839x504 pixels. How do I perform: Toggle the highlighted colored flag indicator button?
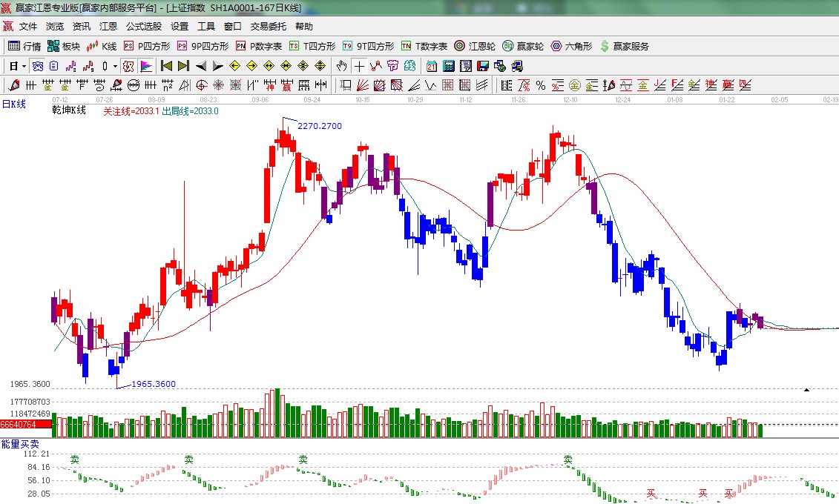click(146, 66)
